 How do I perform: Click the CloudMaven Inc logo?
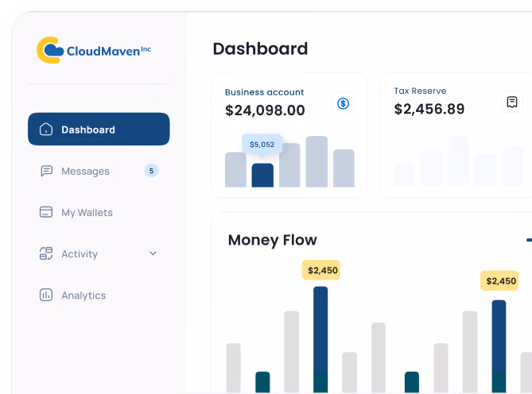[94, 50]
